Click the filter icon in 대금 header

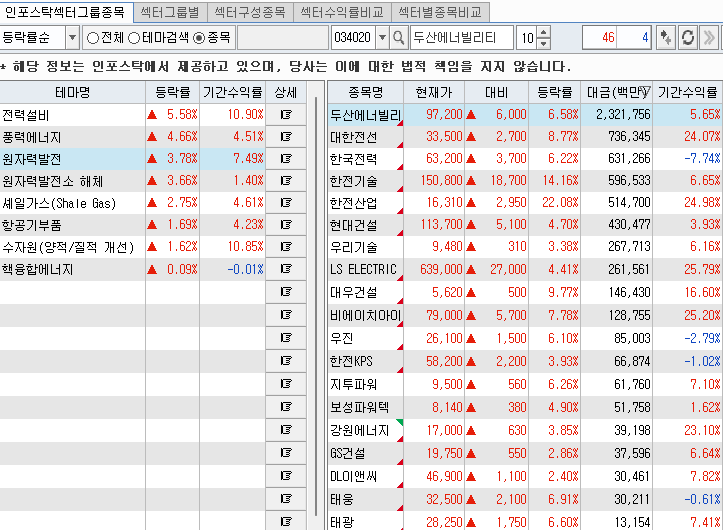[645, 91]
